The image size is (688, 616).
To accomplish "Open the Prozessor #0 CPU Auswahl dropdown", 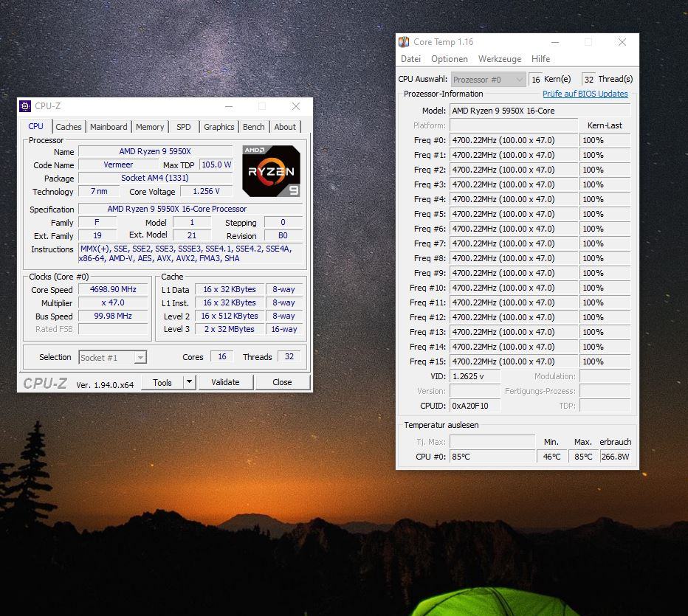I will click(x=488, y=80).
